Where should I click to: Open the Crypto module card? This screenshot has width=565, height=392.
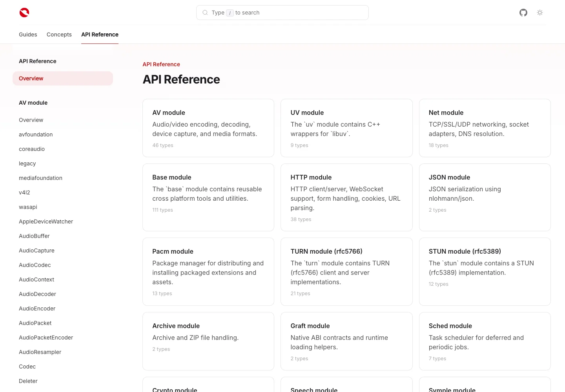pos(208,385)
